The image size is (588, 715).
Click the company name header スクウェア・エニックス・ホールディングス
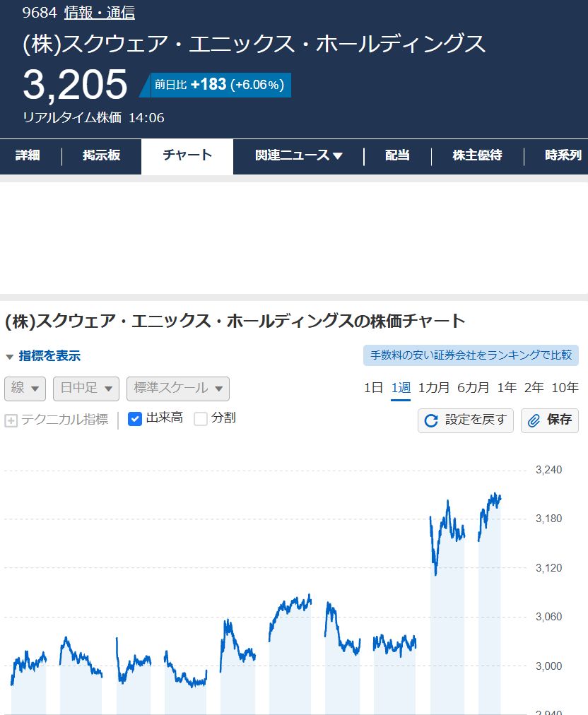254,45
